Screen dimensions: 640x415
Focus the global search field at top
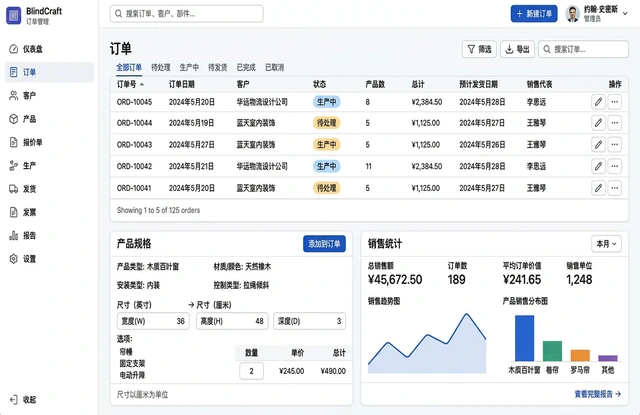[x=187, y=14]
